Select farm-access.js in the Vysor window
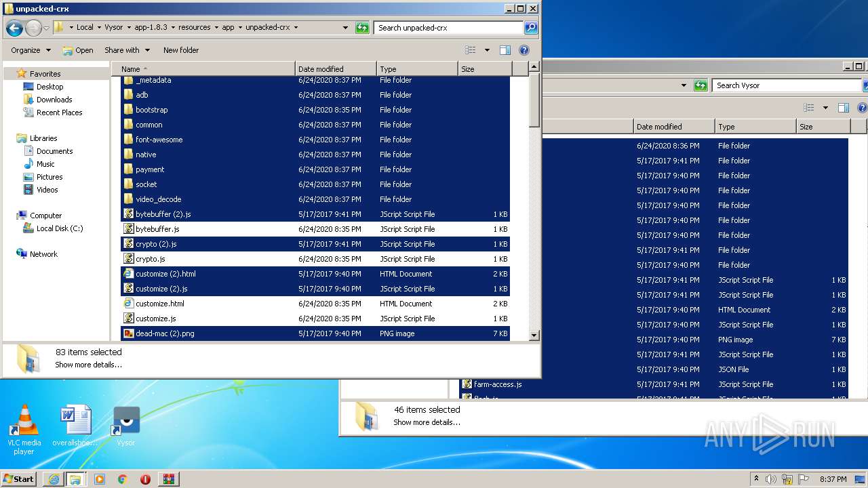Viewport: 868px width, 488px height. [497, 384]
